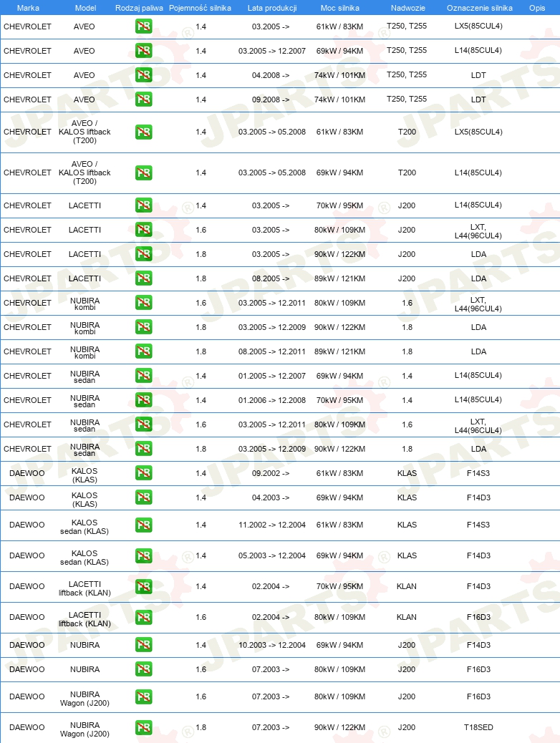Select the 01.2006 -> 12.2008 date cell
Viewport: 560px width, 743px height.
271,400
